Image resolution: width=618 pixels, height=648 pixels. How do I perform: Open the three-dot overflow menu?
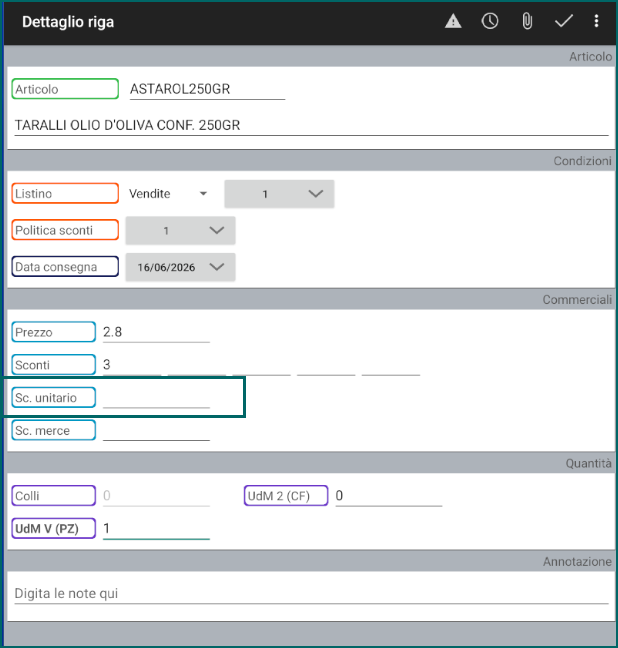click(596, 21)
